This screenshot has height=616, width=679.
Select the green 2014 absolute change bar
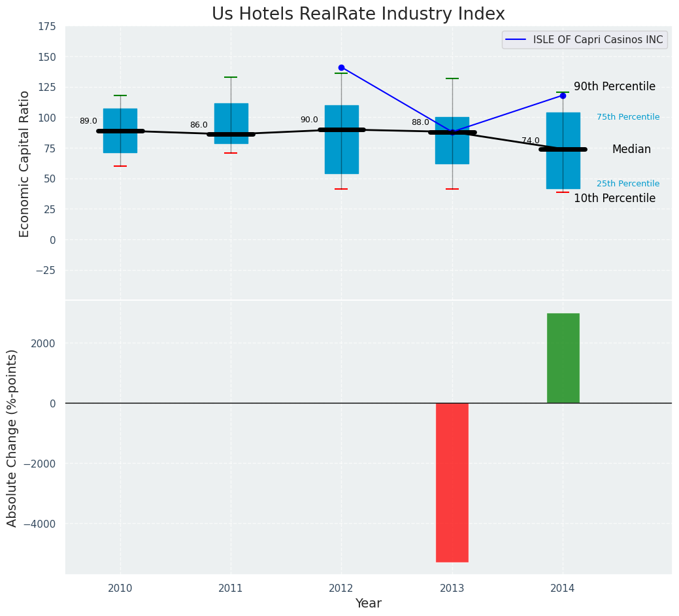[563, 358]
